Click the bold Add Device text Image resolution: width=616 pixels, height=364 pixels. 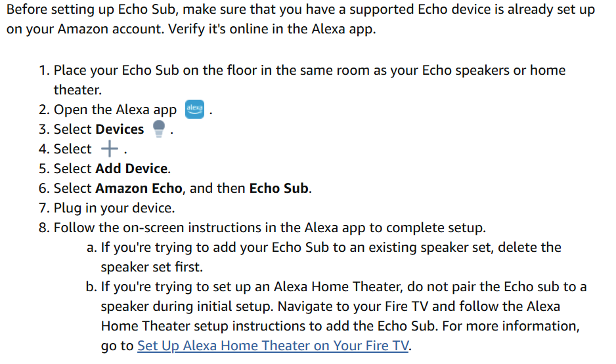point(131,169)
